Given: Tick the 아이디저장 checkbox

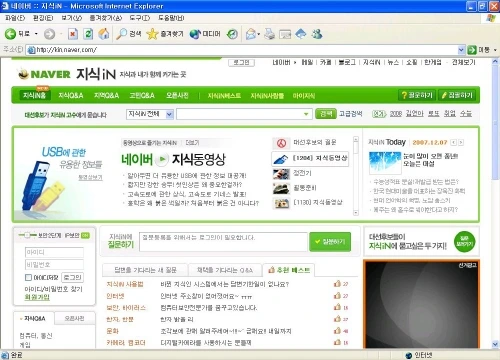Looking at the screenshot, I should (28, 277).
